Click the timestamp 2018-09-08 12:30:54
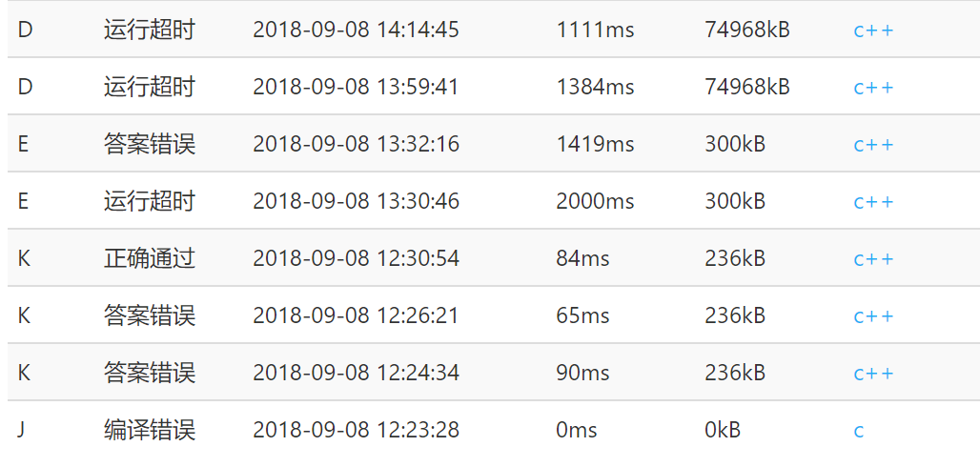 (x=356, y=258)
